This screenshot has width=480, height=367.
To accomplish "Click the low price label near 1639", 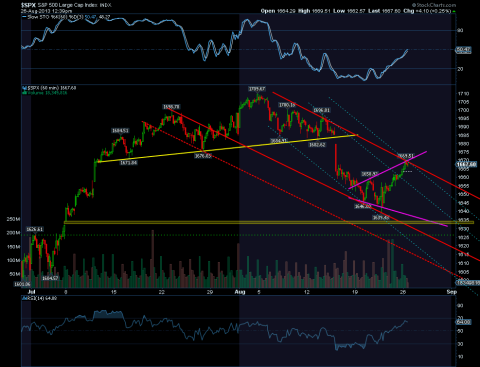I will [381, 218].
